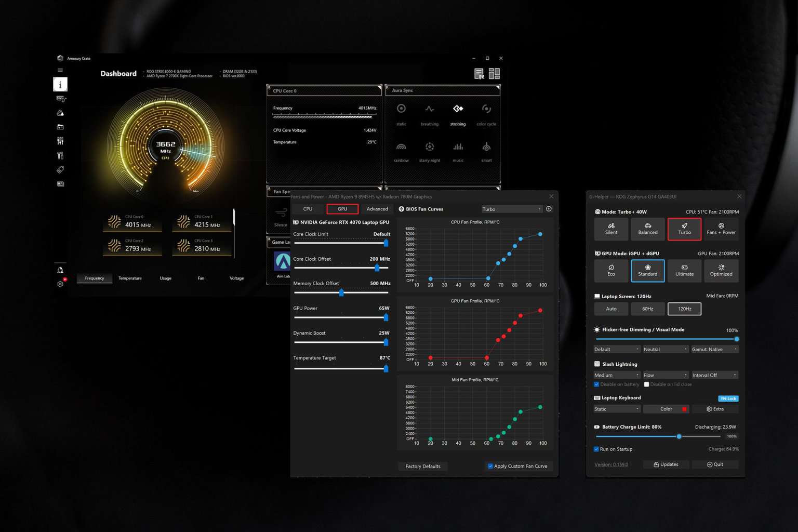Open the Neutral color temperature dropdown
Screen dimensions: 798x532
(666, 349)
